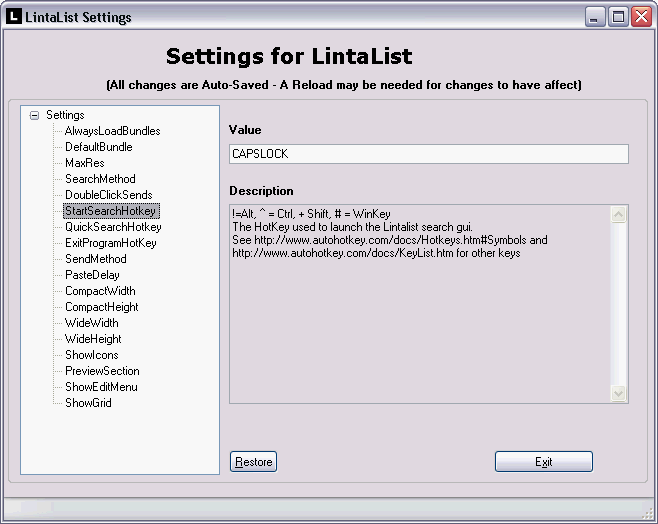Select the Settings root tree item
This screenshot has height=524, width=658.
65,115
